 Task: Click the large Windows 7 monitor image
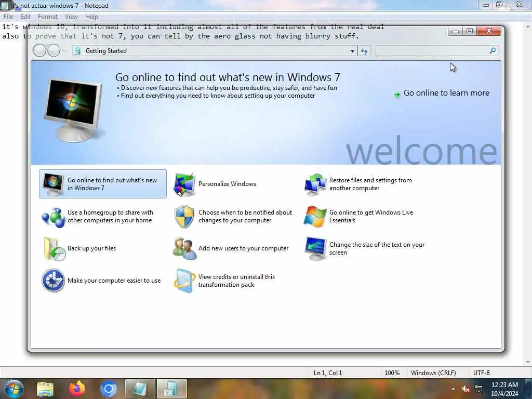point(74,110)
